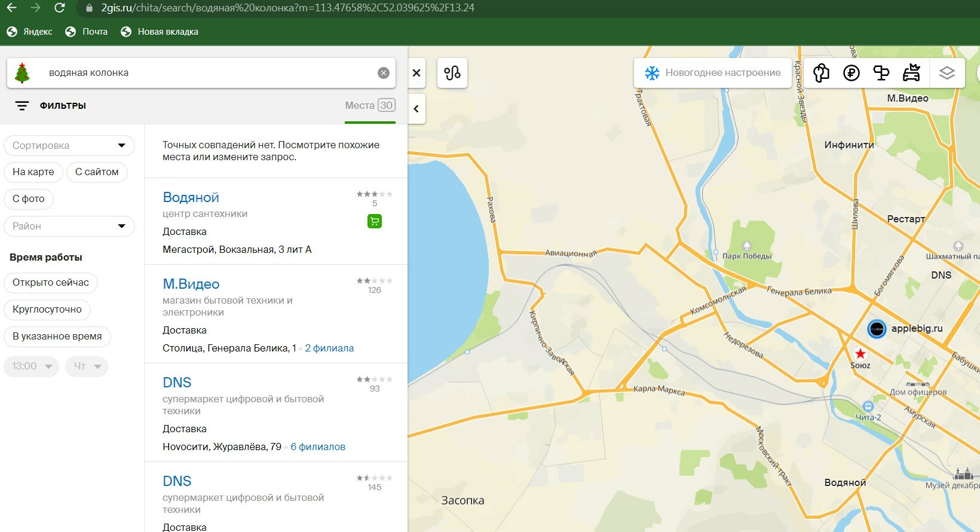Click the Водяной label on the map
The width and height of the screenshot is (980, 532).
click(845, 482)
